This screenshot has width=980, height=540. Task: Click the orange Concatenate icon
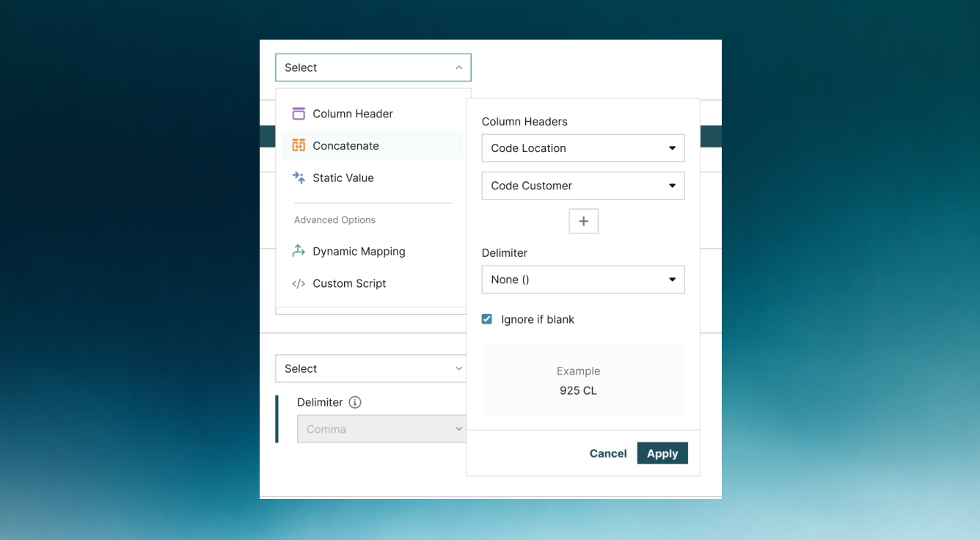[299, 145]
